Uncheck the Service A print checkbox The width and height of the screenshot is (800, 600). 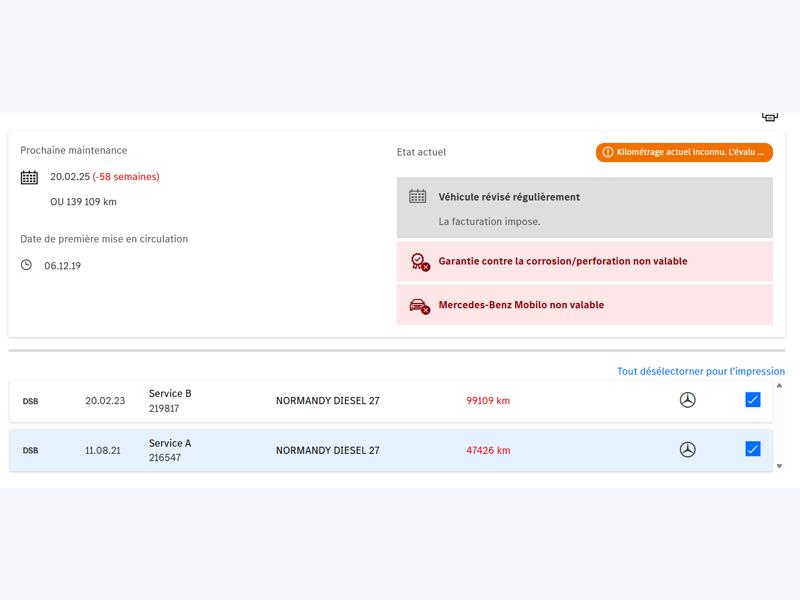[x=753, y=449]
